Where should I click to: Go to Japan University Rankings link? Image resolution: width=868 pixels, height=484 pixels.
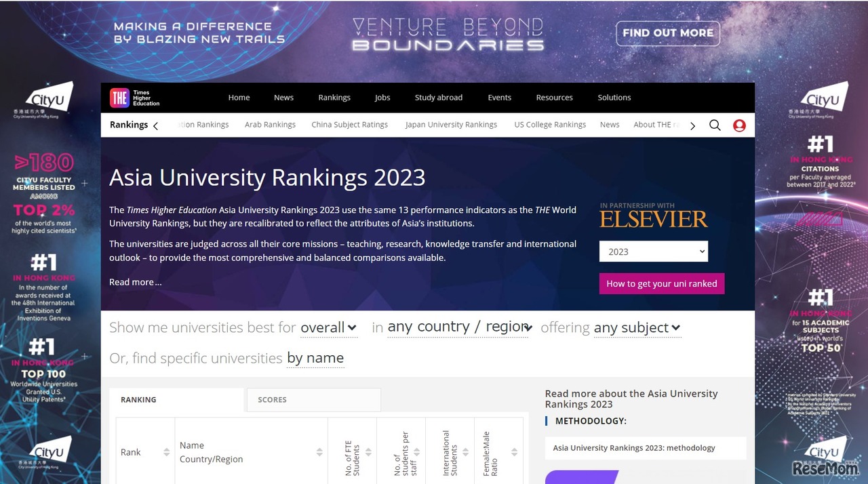point(451,125)
